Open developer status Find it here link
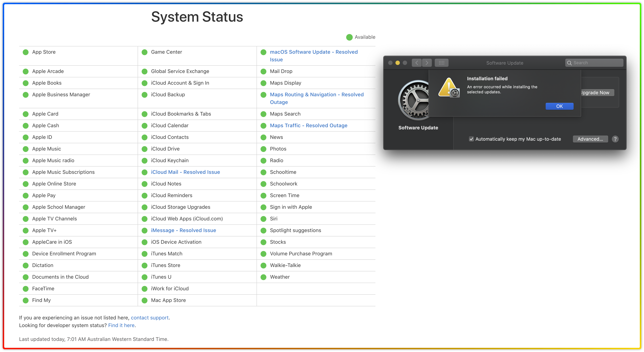644x352 pixels. (x=121, y=325)
